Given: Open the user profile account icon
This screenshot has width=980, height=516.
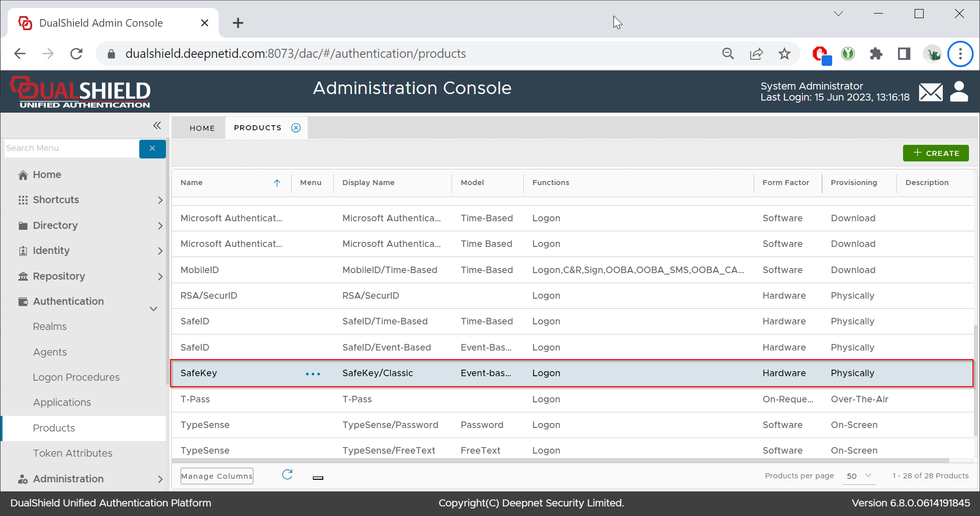Looking at the screenshot, I should coord(959,92).
